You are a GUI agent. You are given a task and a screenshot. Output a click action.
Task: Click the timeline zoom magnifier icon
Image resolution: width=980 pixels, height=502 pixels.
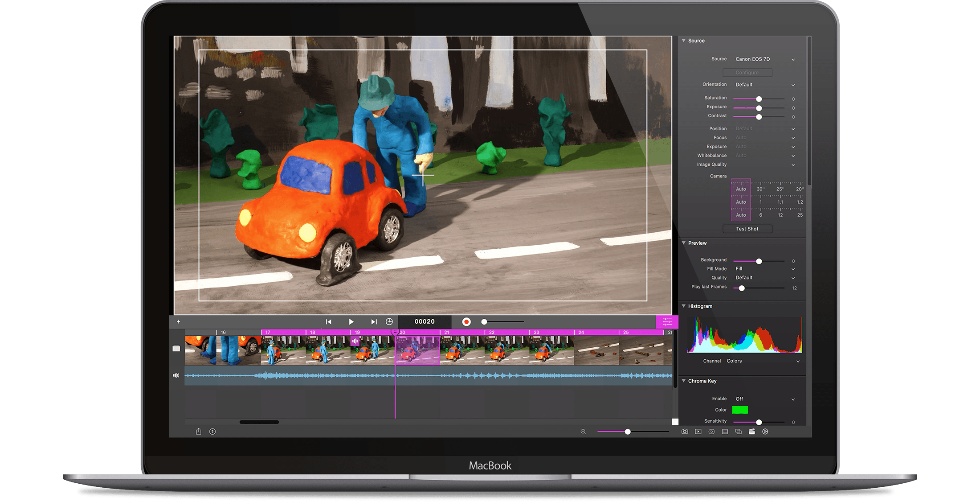pos(583,432)
